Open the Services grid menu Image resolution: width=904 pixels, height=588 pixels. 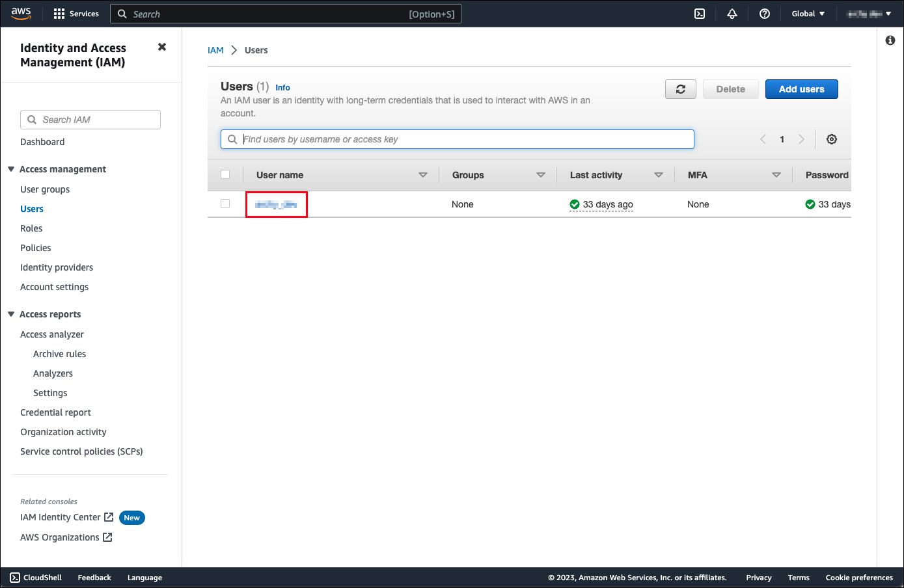[76, 14]
